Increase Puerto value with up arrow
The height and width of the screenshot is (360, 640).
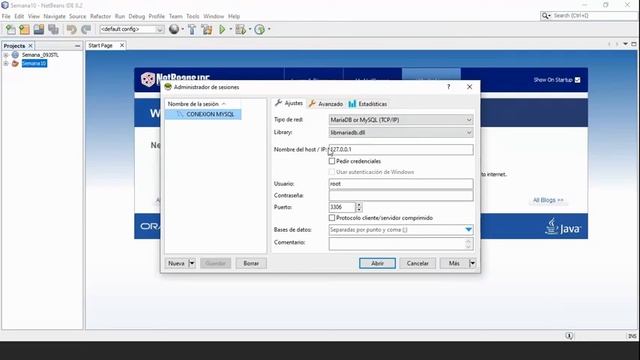[359, 204]
